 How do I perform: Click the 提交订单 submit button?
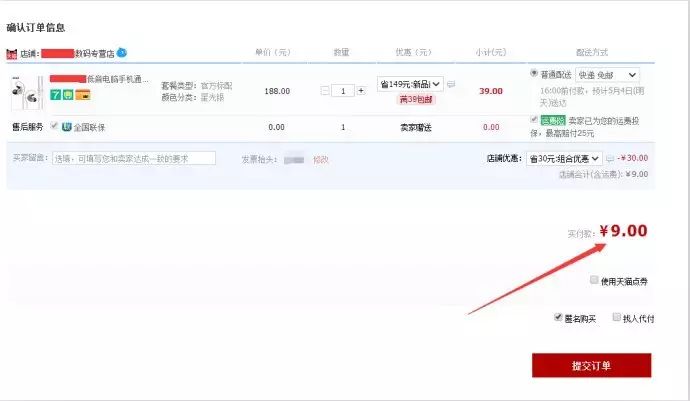pyautogui.click(x=591, y=365)
